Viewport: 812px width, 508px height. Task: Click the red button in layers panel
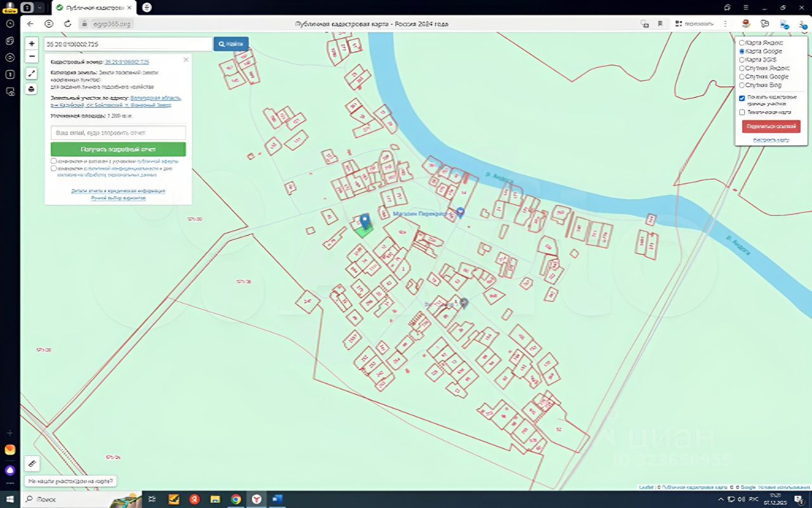pyautogui.click(x=771, y=126)
